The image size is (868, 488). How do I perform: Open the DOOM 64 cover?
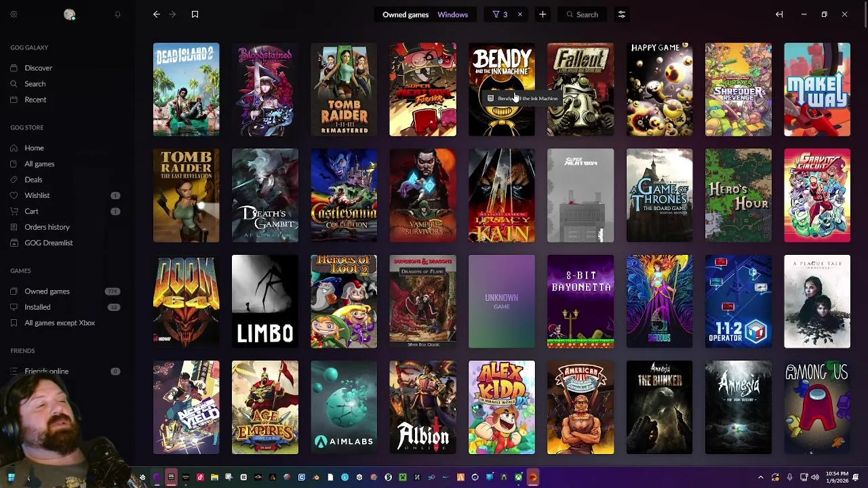(x=186, y=302)
